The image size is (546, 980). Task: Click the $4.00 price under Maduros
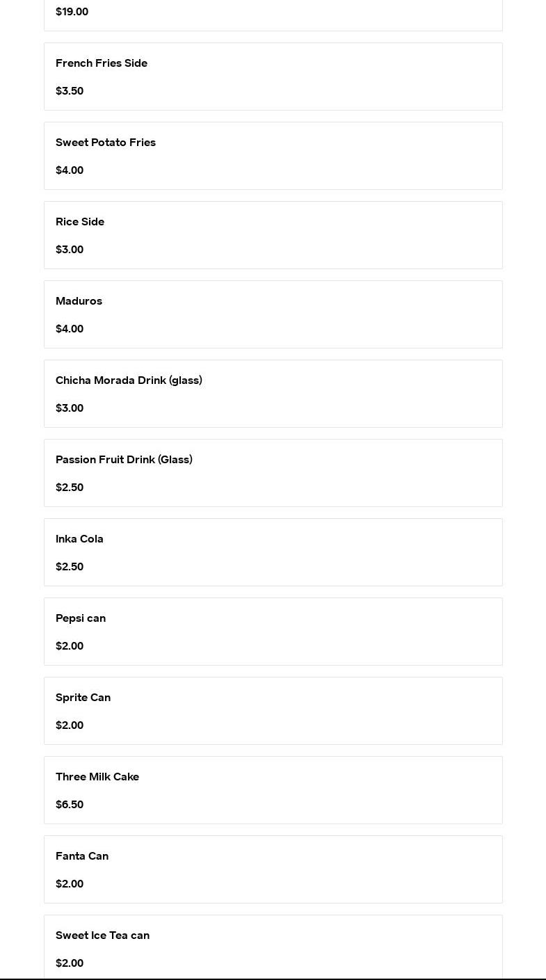coord(70,329)
